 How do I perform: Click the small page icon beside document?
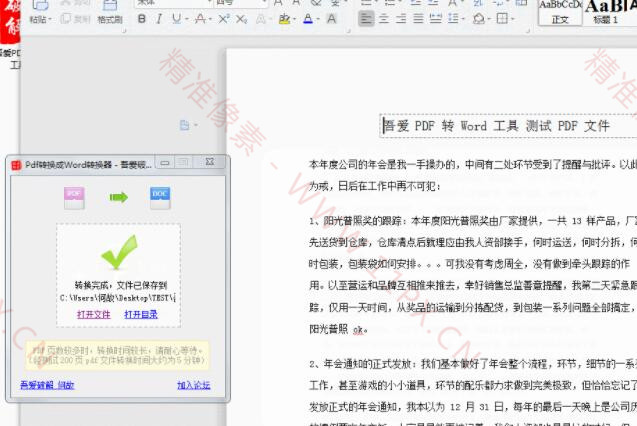tap(184, 125)
